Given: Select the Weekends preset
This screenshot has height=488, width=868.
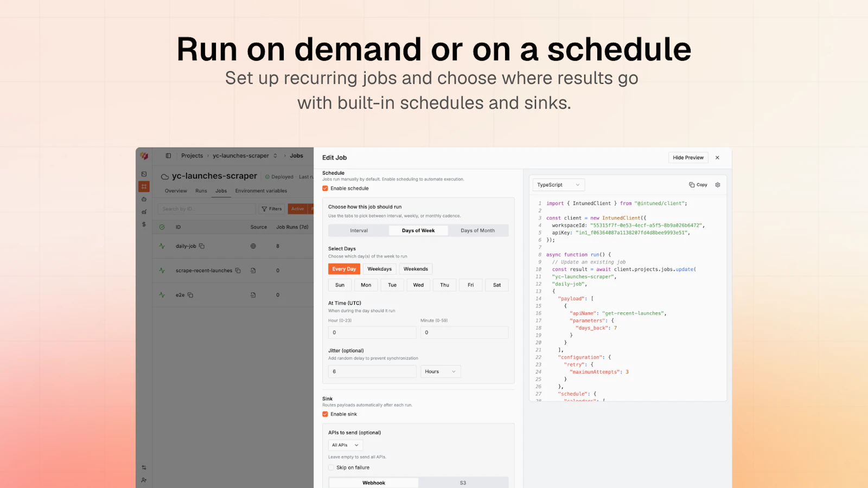Looking at the screenshot, I should (x=416, y=269).
